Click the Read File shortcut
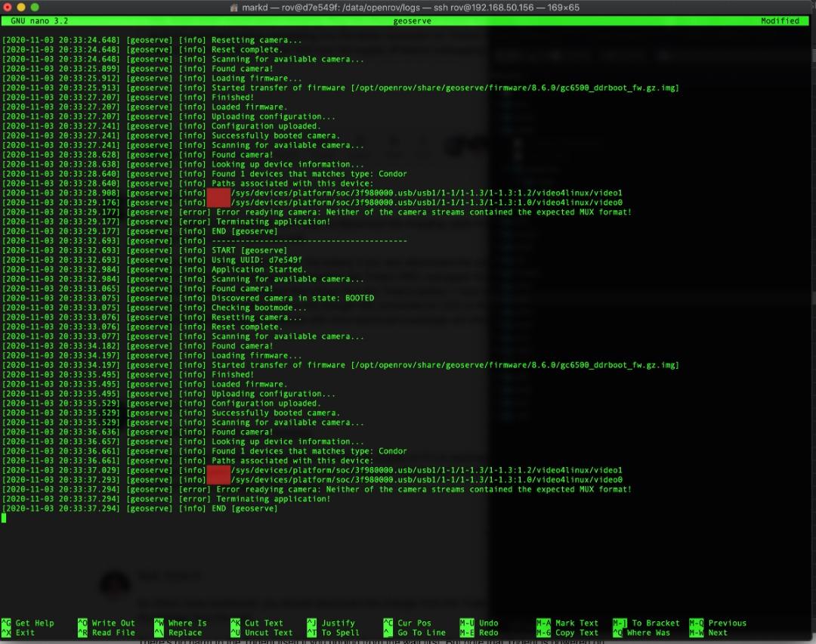The image size is (816, 644). click(113, 633)
